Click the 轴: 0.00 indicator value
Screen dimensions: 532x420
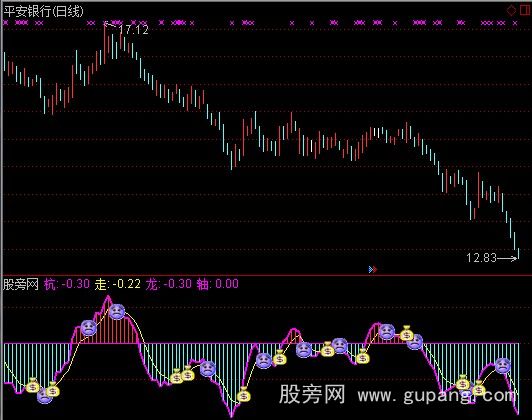217,284
